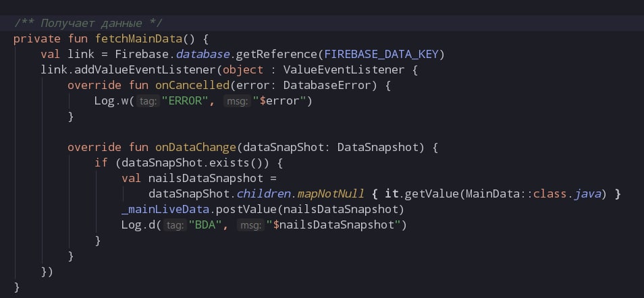The image size is (644, 298).
Task: Click the onCancelled function name
Action: point(192,86)
